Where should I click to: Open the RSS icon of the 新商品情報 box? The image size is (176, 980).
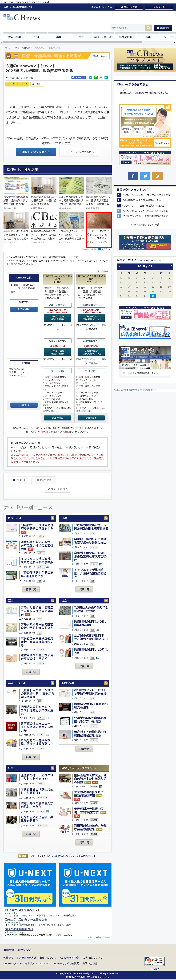click(x=106, y=683)
